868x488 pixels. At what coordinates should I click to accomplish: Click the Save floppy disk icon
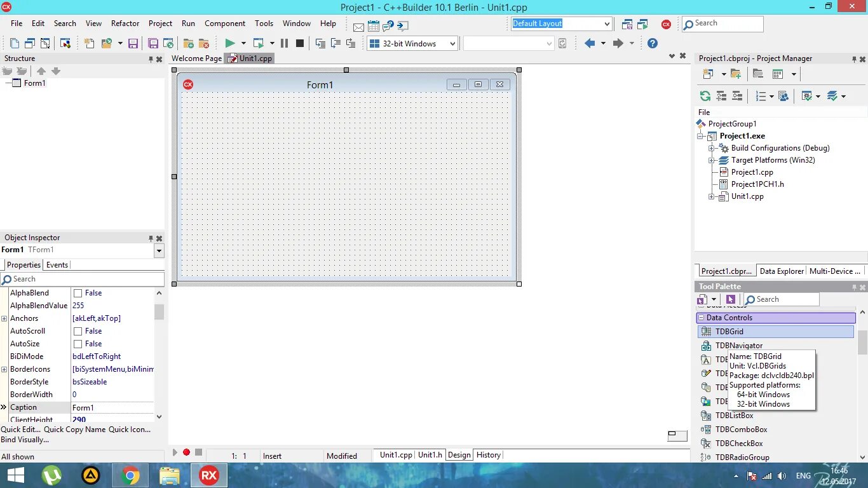pyautogui.click(x=133, y=43)
